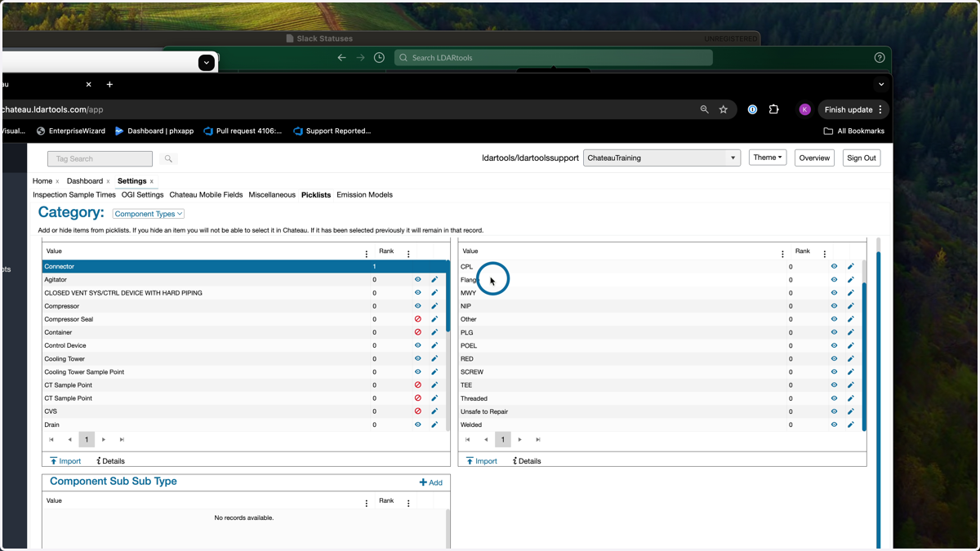Open a new browser tab with plus
Image resolution: width=980 pixels, height=551 pixels.
(109, 84)
